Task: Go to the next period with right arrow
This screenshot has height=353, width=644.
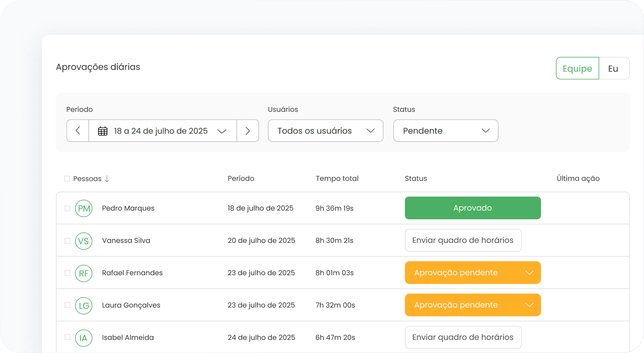Action: coord(247,131)
